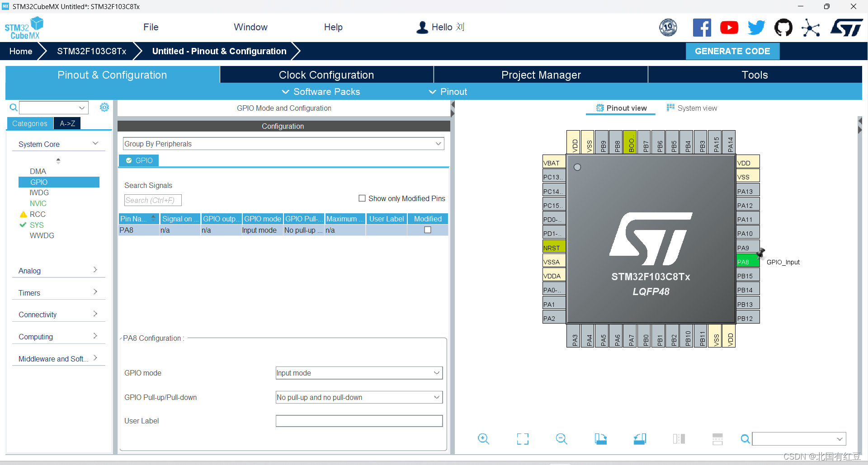Open the Facebook link icon
Viewport: 868px width, 465px height.
click(702, 28)
